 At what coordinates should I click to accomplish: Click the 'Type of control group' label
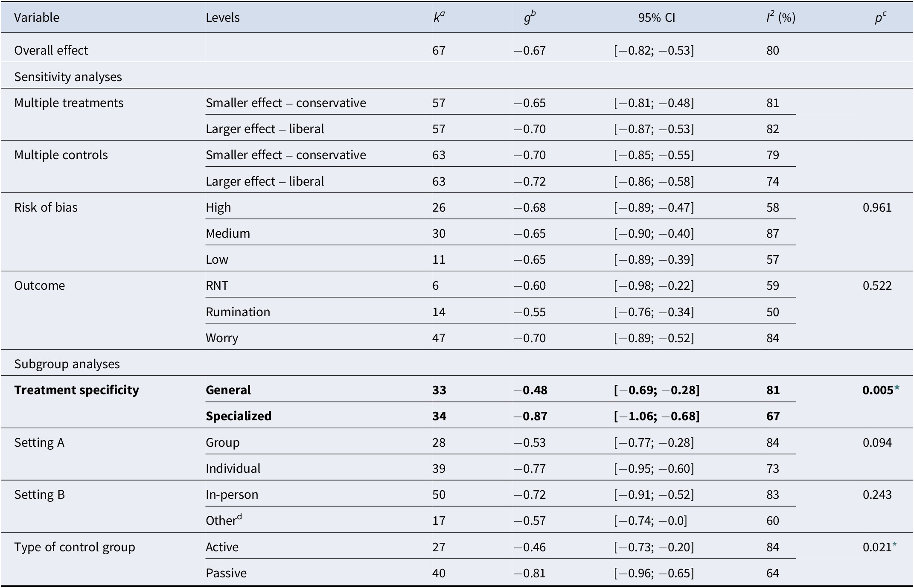tap(74, 547)
